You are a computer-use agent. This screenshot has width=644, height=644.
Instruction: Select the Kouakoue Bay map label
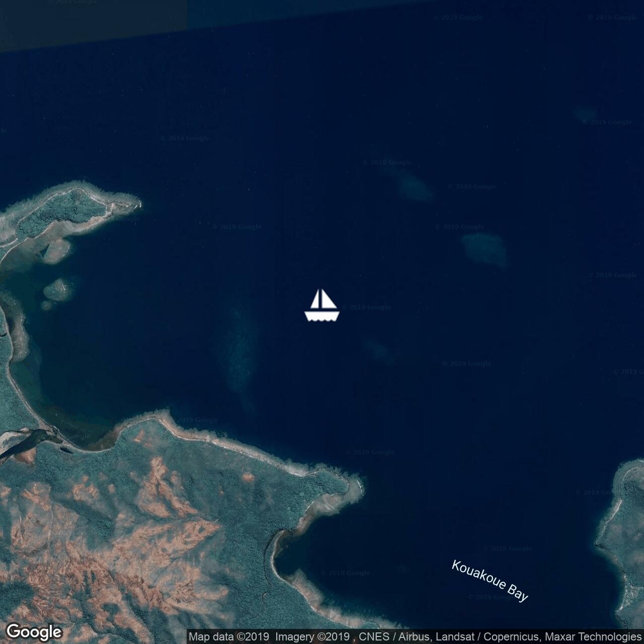[x=490, y=581]
